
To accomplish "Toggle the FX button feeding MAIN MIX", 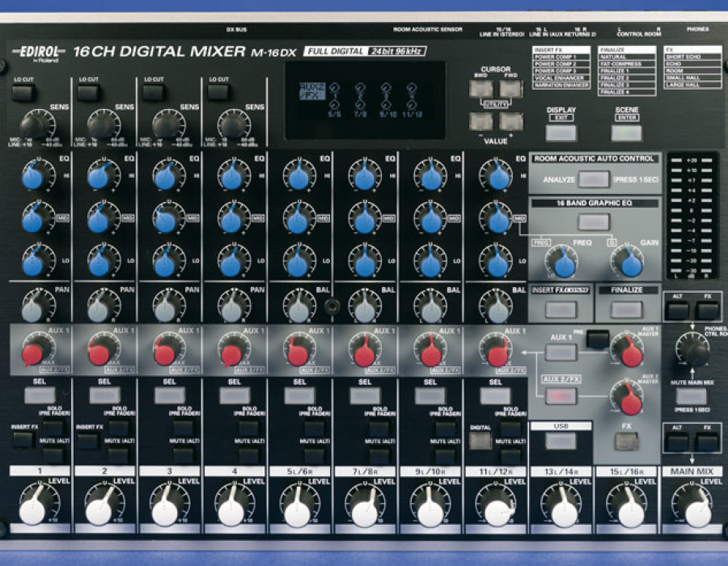I will tap(708, 442).
